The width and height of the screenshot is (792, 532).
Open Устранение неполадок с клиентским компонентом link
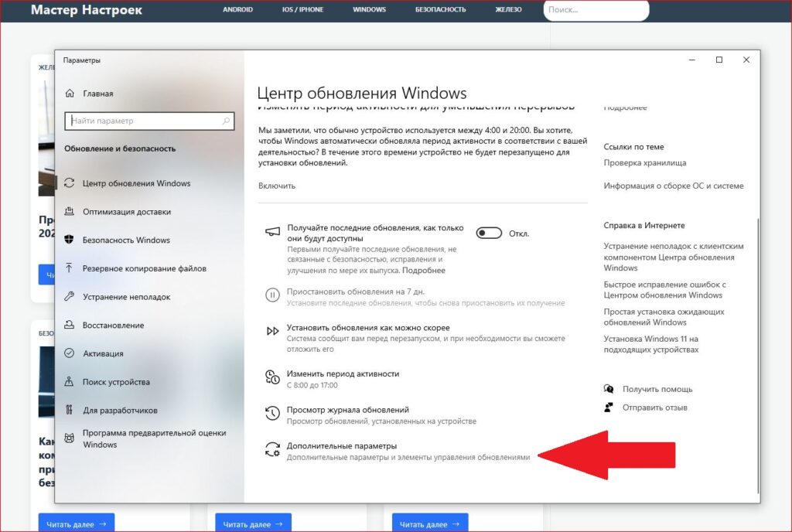[x=674, y=257]
